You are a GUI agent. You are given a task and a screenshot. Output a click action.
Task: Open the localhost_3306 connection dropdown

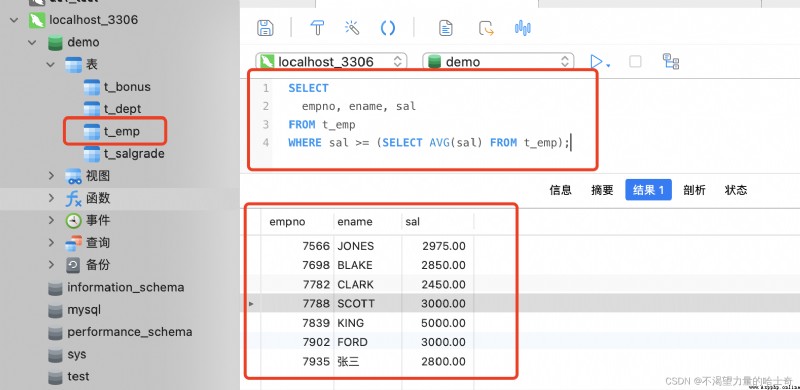click(x=331, y=62)
